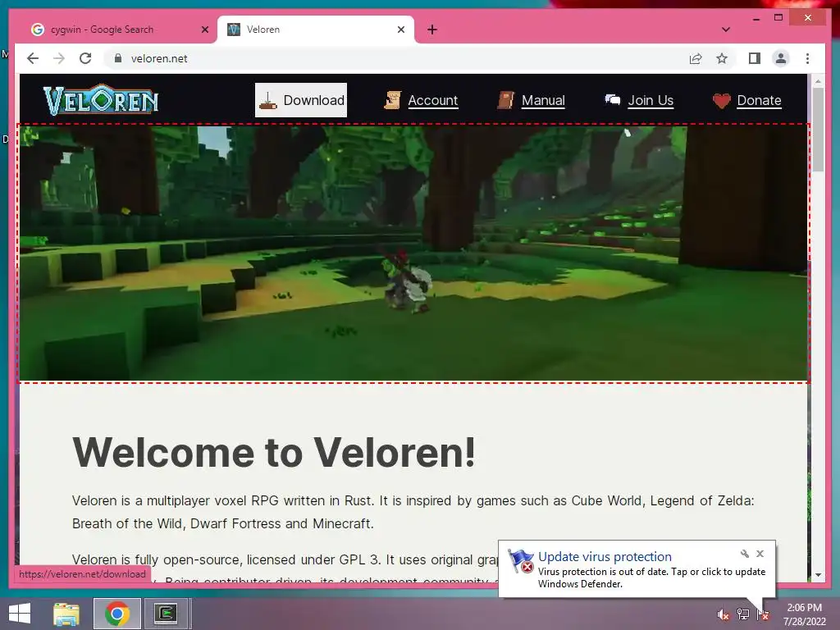Click the Join Us chat bubbles icon

pyautogui.click(x=612, y=99)
